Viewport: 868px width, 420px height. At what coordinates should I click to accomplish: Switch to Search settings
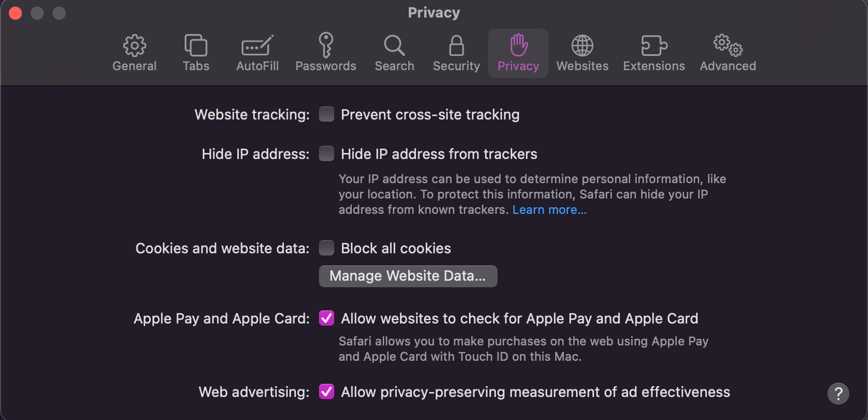(394, 52)
